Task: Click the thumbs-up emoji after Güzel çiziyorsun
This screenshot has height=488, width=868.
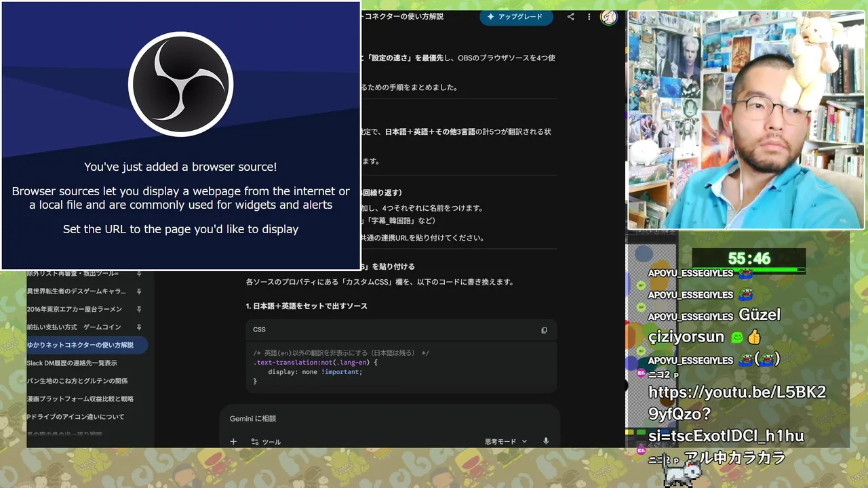Action: pyautogui.click(x=753, y=337)
